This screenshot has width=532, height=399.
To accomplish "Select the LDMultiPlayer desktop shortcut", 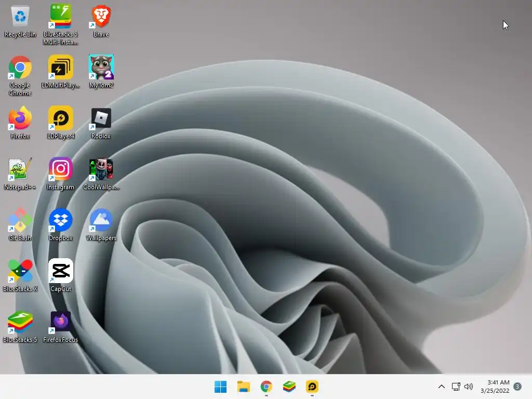I will click(61, 72).
